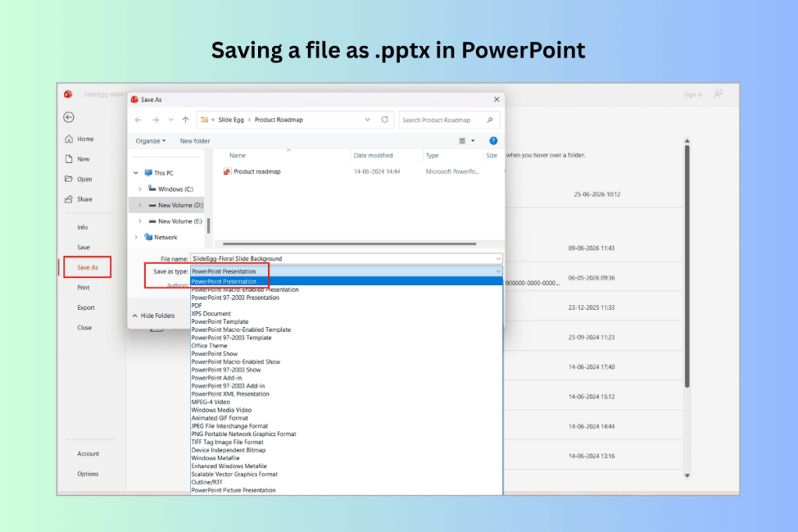Click the back arrow circle in PowerPoint backstage
The image size is (798, 532).
[69, 117]
